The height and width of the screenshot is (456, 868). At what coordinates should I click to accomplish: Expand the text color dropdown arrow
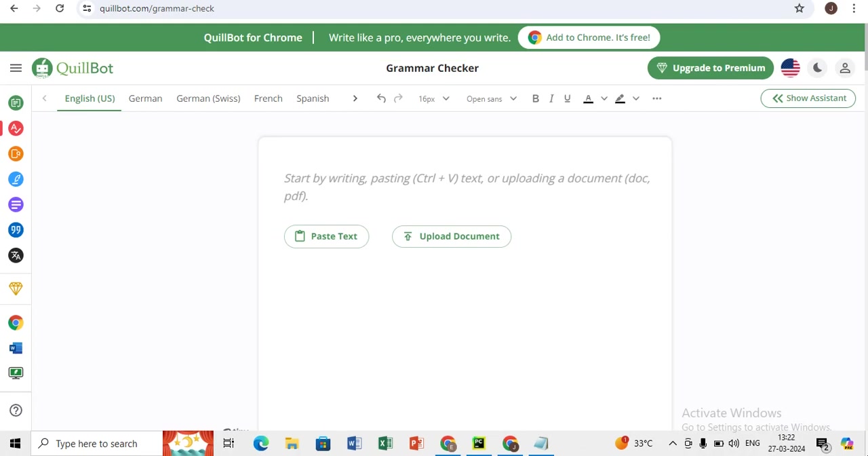(x=604, y=98)
